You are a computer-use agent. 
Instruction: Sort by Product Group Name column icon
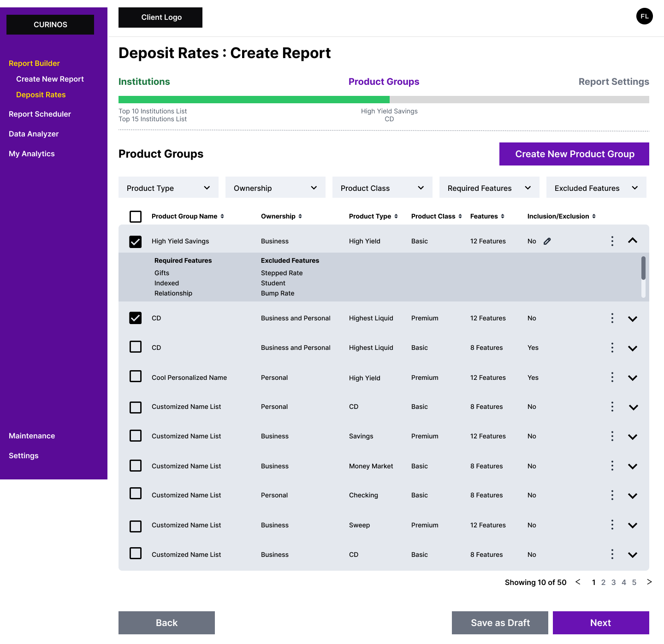point(222,216)
